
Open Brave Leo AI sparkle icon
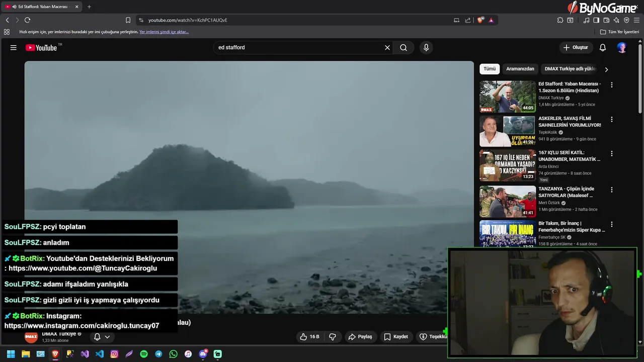tap(616, 20)
